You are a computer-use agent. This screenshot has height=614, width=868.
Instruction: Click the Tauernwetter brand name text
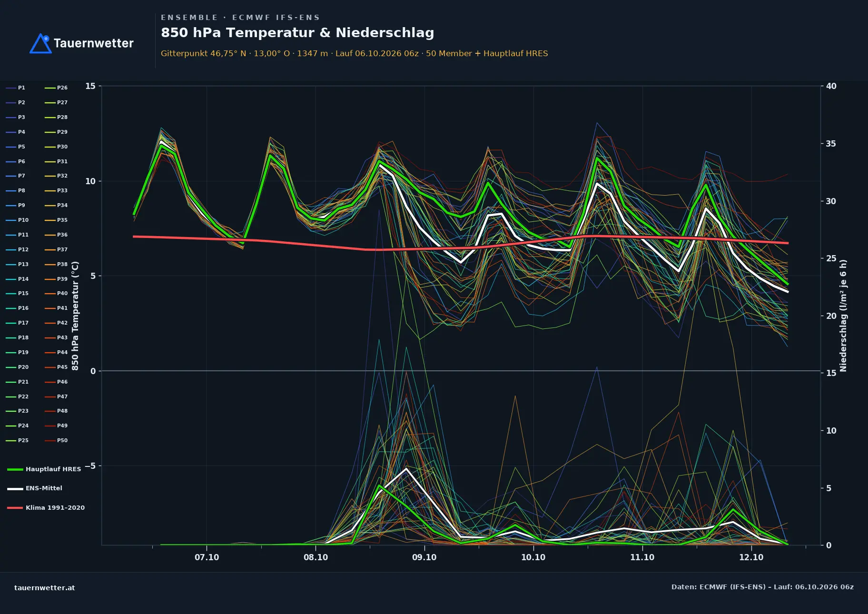click(x=94, y=43)
